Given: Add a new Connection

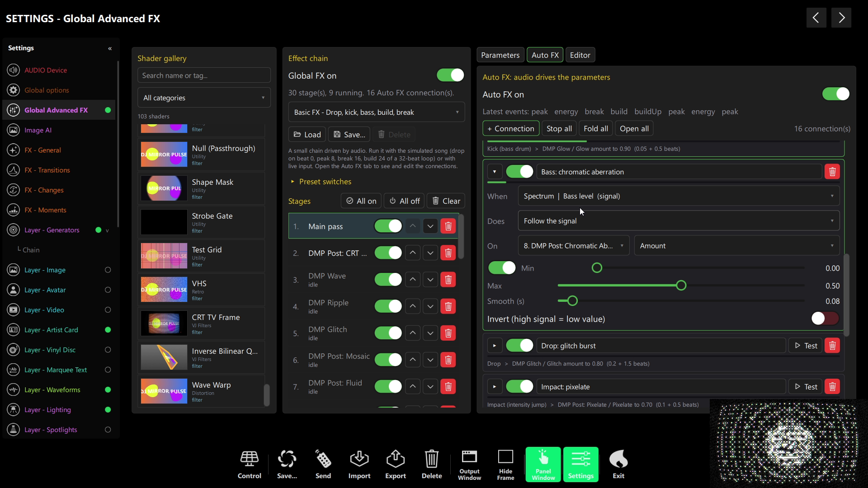Looking at the screenshot, I should click(510, 129).
